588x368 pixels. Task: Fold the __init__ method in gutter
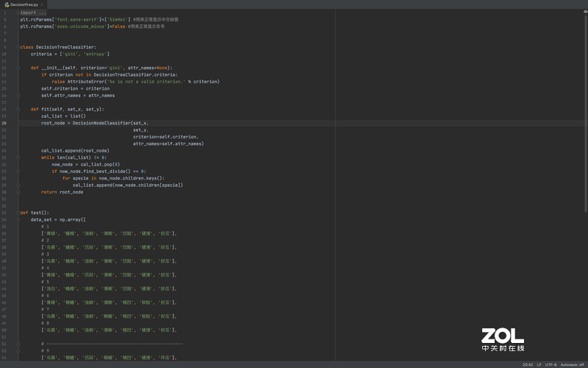tap(18, 68)
